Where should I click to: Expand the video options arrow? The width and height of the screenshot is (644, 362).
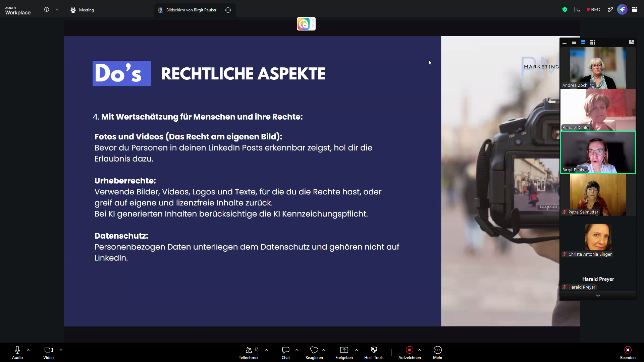[x=61, y=350]
